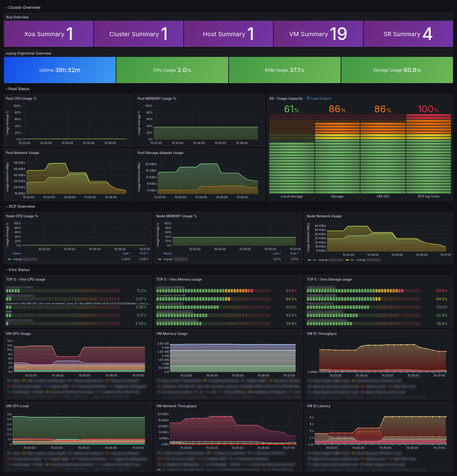The width and height of the screenshot is (457, 476).
Task: Open the panel menu on "Pool CPU Usage %" title
Action: [x=21, y=99]
